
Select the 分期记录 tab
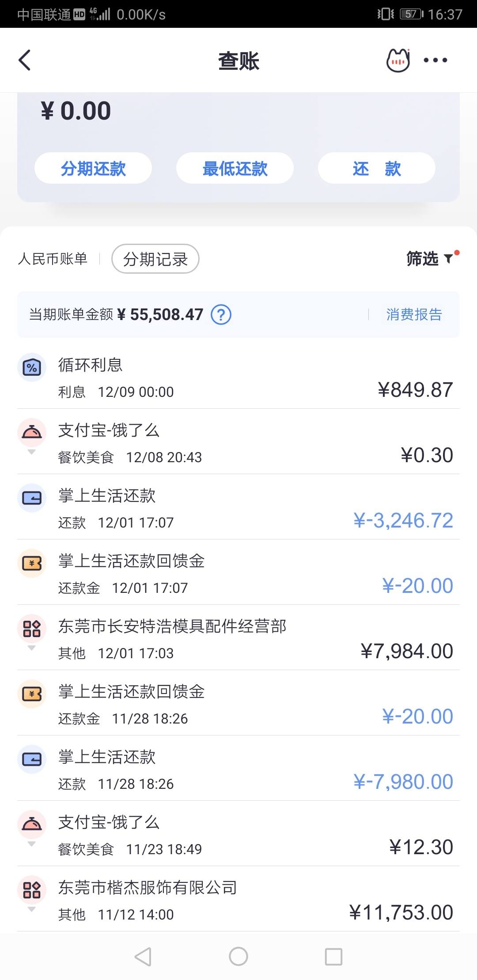point(155,259)
